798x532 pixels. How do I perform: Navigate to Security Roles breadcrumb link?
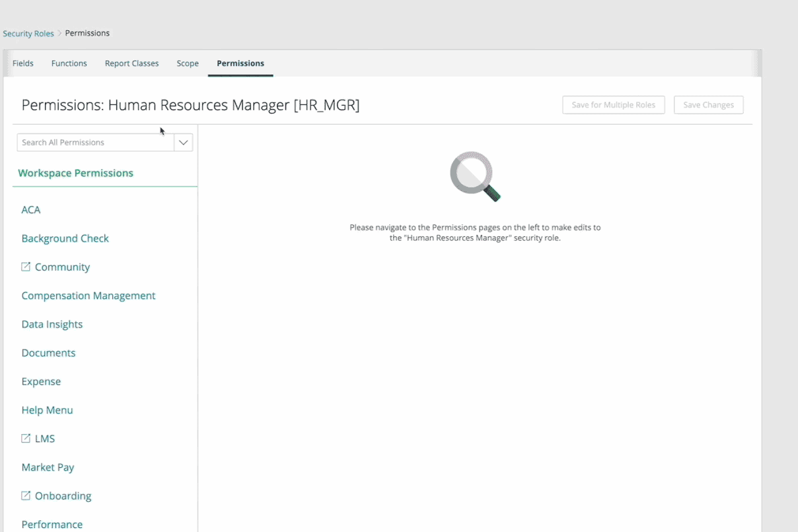click(x=28, y=34)
